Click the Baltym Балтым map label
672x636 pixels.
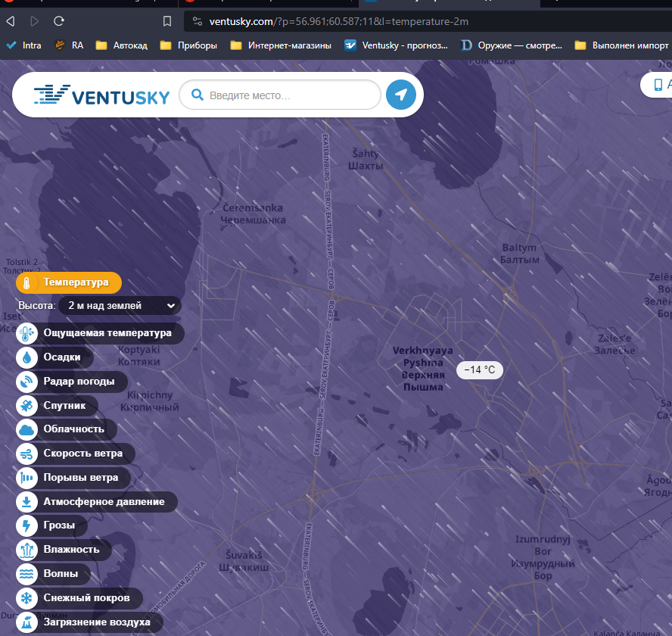pyautogui.click(x=519, y=254)
